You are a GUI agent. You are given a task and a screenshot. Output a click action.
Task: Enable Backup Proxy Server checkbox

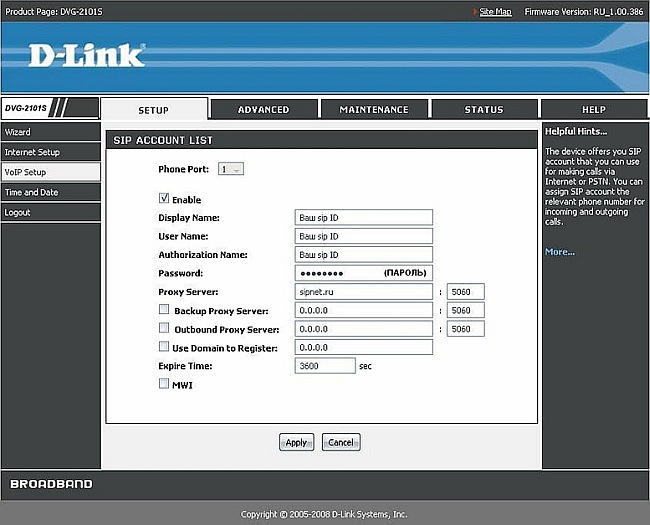(x=164, y=310)
